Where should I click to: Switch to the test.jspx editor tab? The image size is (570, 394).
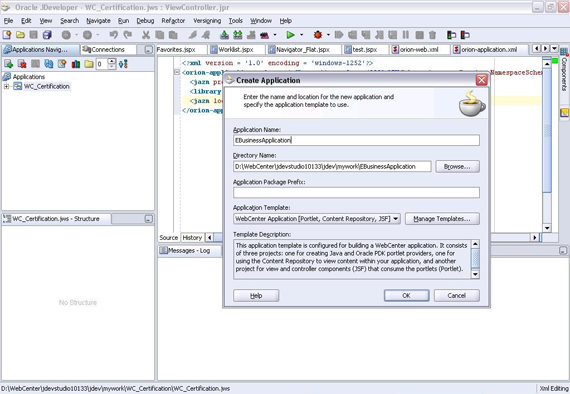[365, 49]
